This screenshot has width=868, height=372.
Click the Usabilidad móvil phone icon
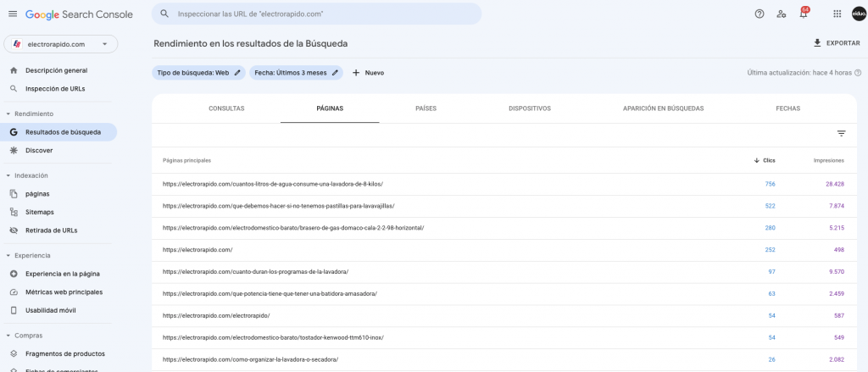coord(14,310)
